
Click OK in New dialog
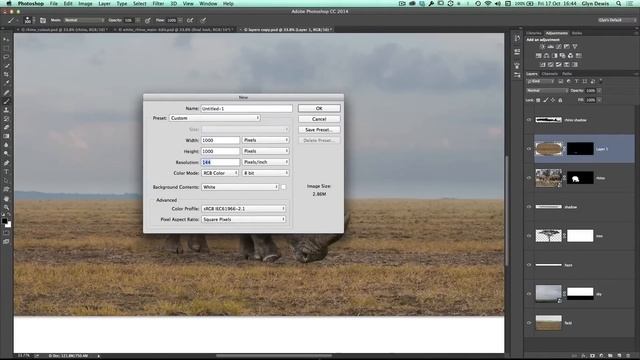(319, 108)
